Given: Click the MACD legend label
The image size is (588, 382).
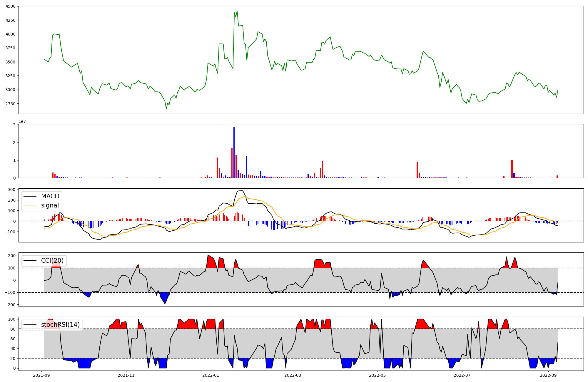Looking at the screenshot, I should click(x=50, y=196).
